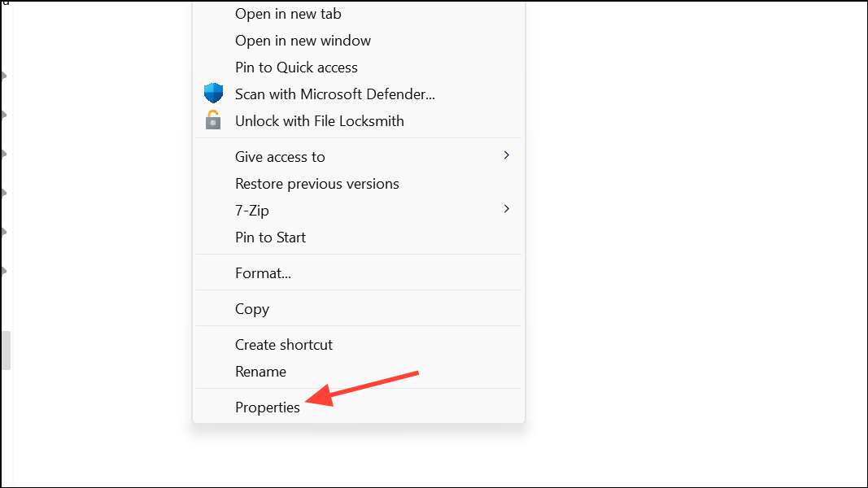Open the Format... dialog entry
868x488 pixels.
pos(263,273)
